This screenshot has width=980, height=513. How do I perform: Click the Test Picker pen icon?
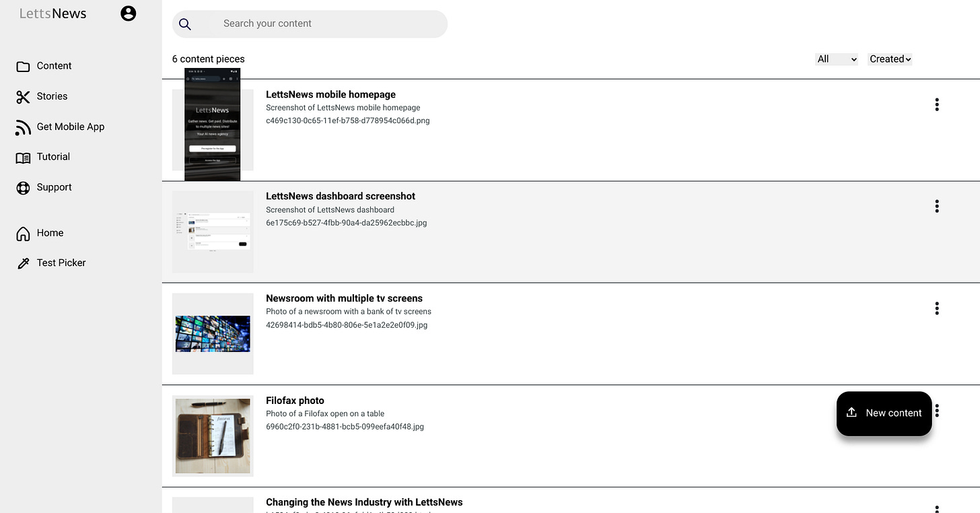coord(24,263)
